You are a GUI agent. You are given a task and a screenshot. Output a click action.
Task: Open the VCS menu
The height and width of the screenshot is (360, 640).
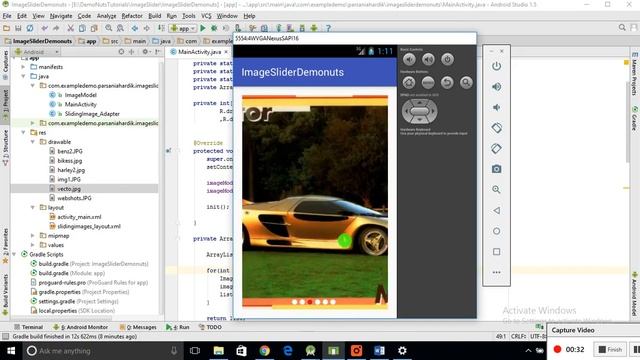206,16
